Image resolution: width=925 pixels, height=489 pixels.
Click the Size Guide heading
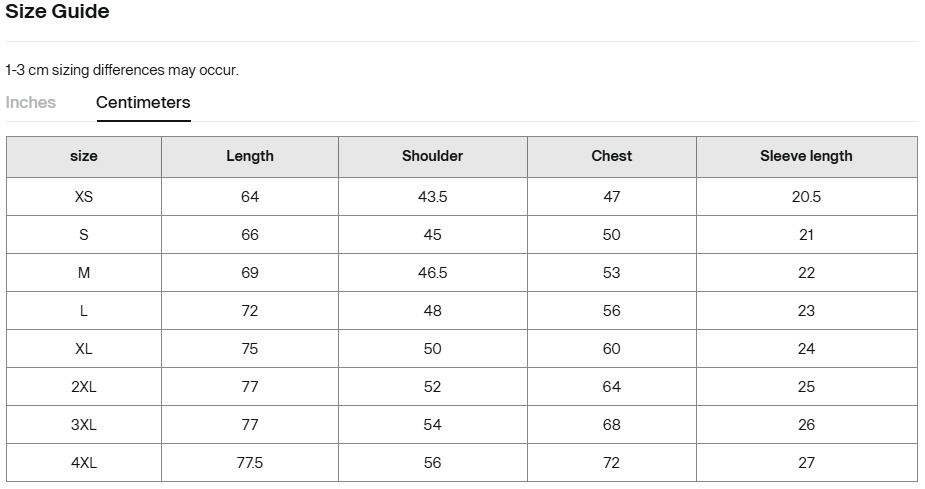[57, 11]
